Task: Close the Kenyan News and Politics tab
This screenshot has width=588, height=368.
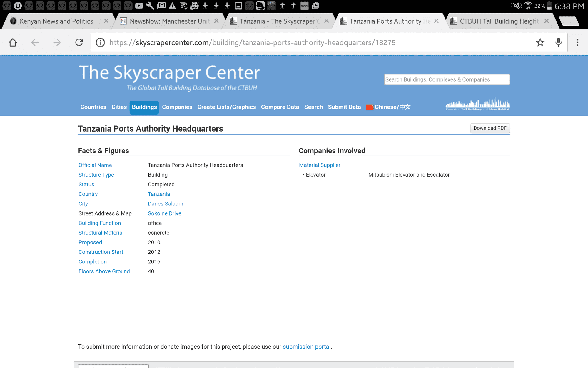Action: [106, 21]
